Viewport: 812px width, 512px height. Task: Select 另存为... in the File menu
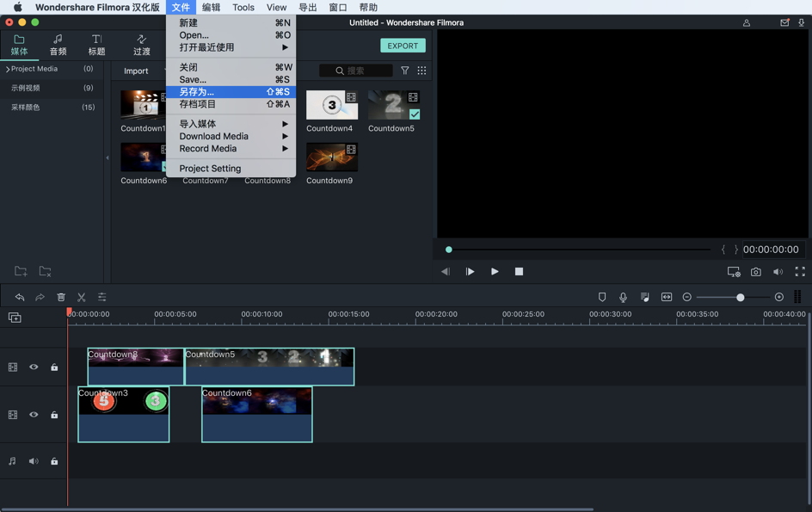point(231,92)
